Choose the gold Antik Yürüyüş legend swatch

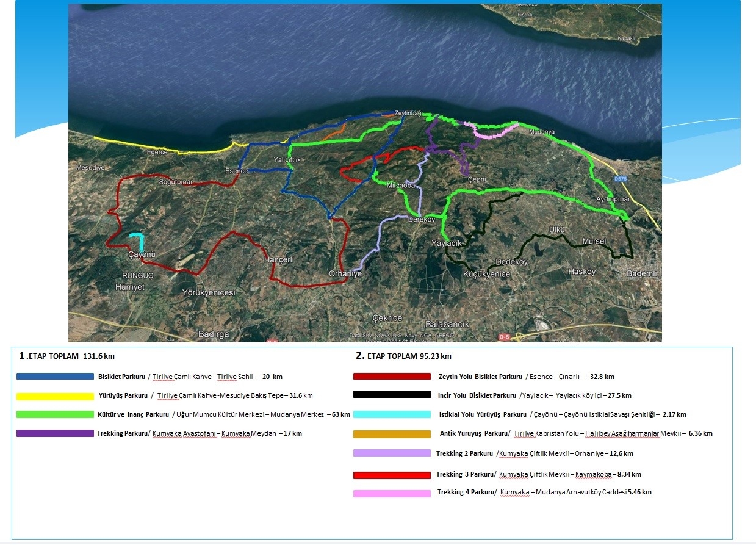coord(392,434)
